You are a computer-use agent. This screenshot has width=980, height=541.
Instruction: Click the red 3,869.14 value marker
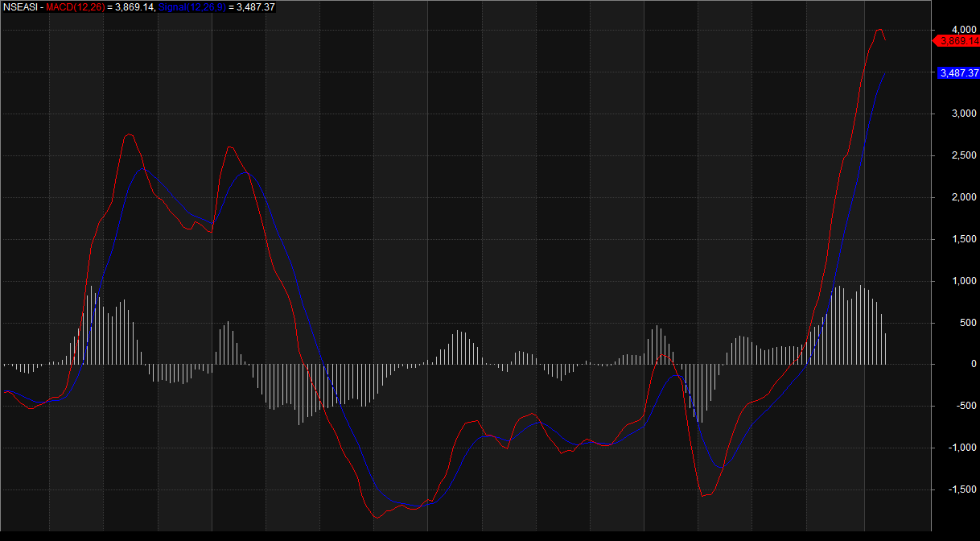[x=957, y=40]
